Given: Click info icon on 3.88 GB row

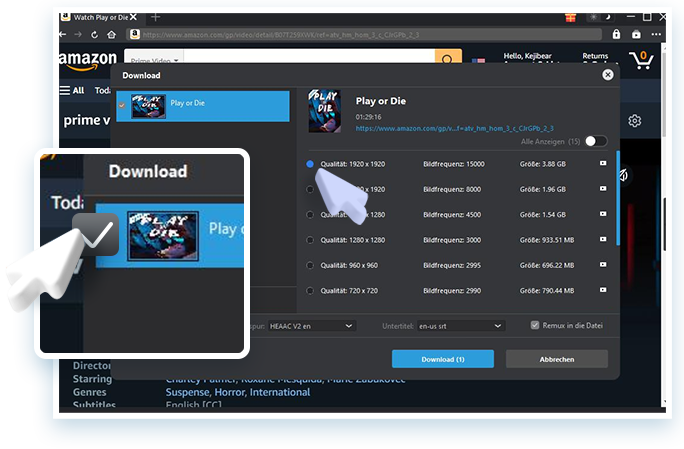Looking at the screenshot, I should click(x=603, y=163).
